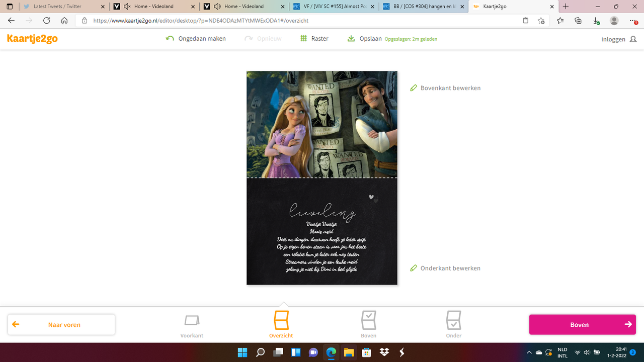644x362 pixels.
Task: Open Microsoft Store from taskbar
Action: point(366,352)
